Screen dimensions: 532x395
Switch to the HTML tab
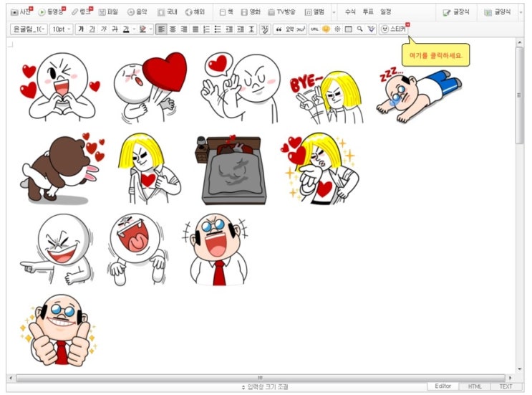coord(475,386)
